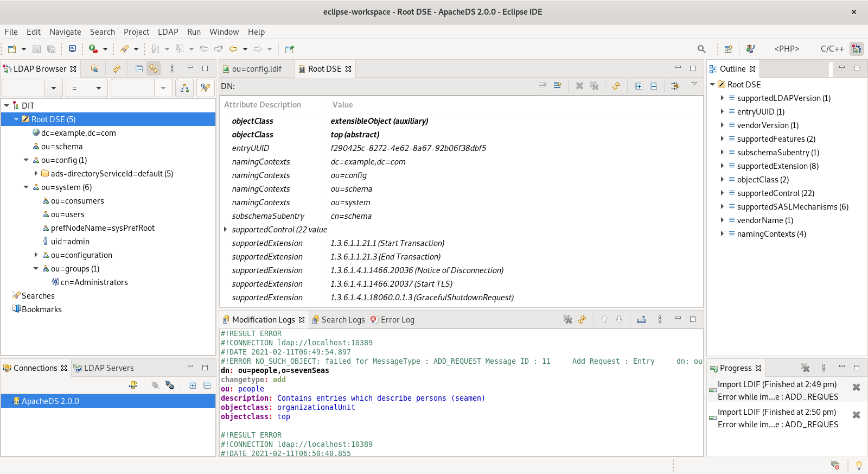
Task: Remove first Import LDIF progress entry
Action: [x=856, y=387]
